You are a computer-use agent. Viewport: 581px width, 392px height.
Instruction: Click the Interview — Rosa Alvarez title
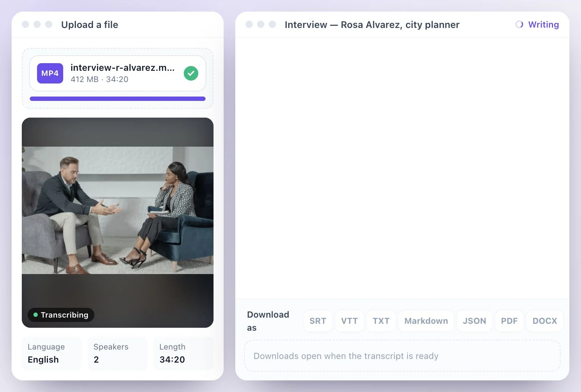[x=372, y=25]
